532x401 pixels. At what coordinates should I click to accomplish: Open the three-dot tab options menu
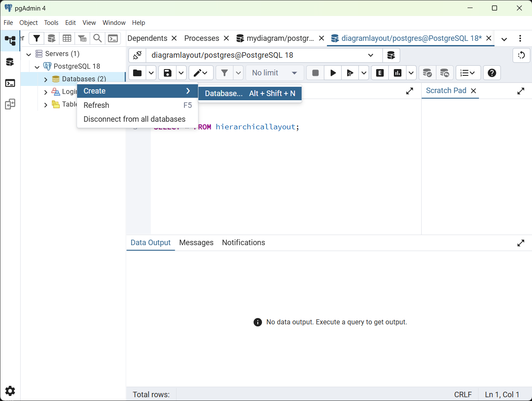click(521, 39)
